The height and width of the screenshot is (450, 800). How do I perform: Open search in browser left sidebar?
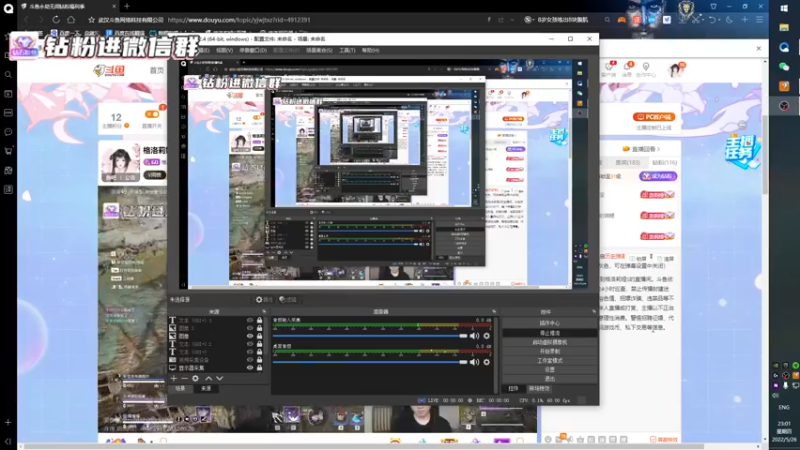8,74
